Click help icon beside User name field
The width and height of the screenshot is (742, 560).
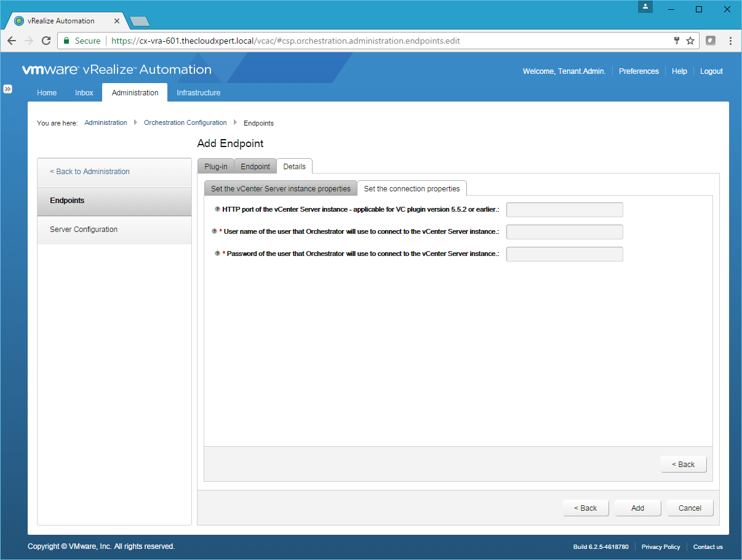214,231
